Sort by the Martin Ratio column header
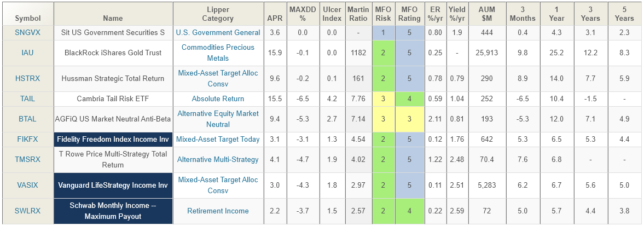Viewport: 644px width, 226px height. click(x=358, y=14)
